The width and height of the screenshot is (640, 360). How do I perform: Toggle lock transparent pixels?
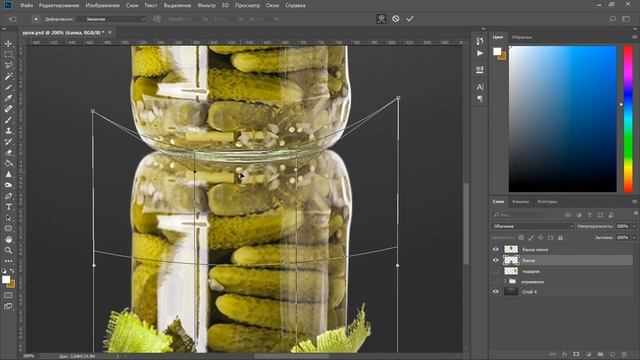click(x=521, y=238)
